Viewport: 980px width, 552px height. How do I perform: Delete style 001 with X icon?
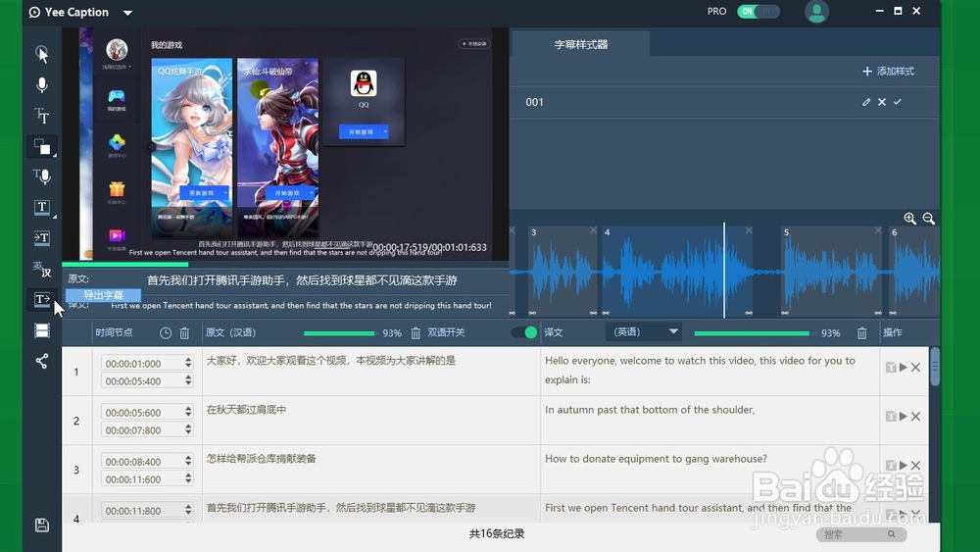click(x=882, y=102)
